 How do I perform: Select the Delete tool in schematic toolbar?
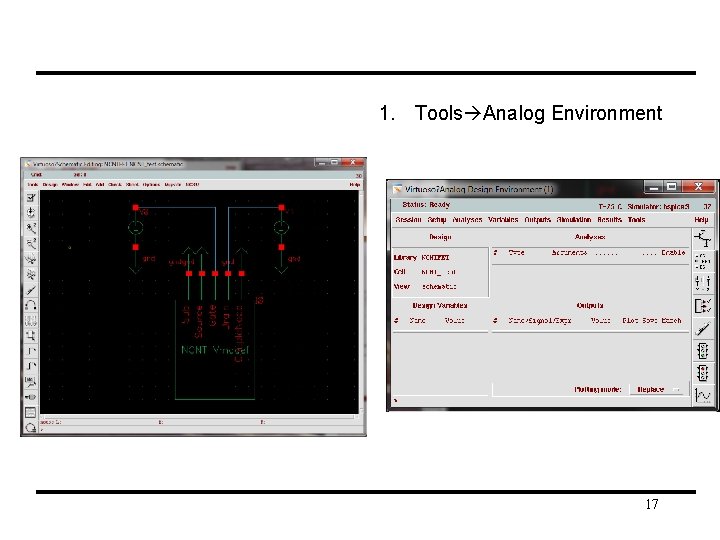click(x=31, y=290)
